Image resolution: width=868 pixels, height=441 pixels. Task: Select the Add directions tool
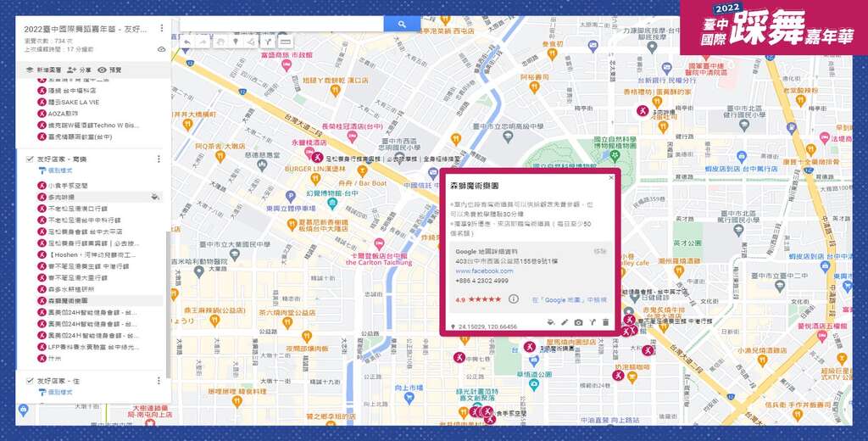[267, 42]
